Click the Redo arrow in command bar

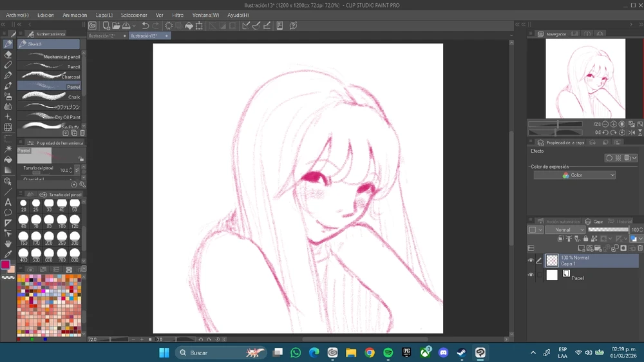155,26
